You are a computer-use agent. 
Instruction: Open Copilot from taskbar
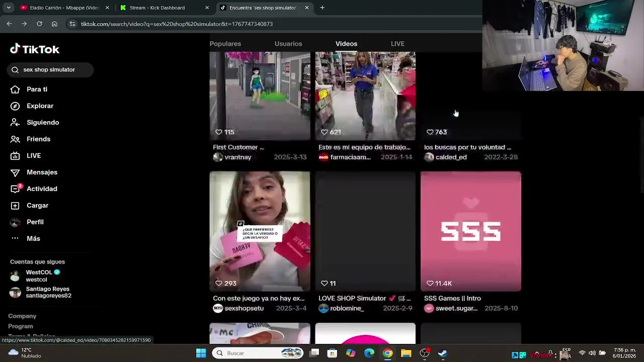[351, 353]
